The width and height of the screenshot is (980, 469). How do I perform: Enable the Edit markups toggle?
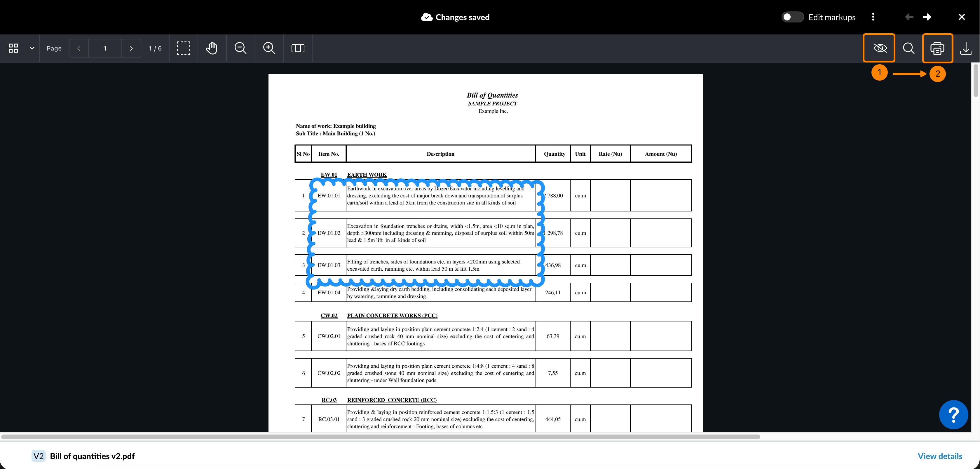tap(792, 17)
